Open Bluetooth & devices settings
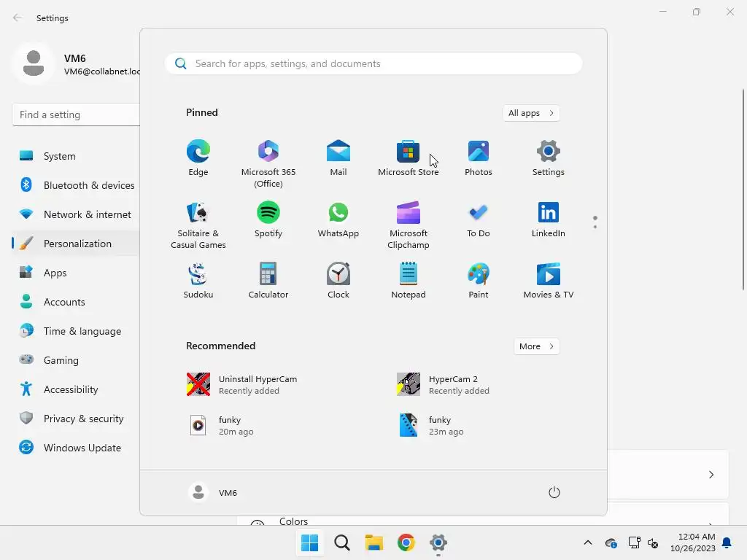Image resolution: width=747 pixels, height=560 pixels. coord(76,185)
